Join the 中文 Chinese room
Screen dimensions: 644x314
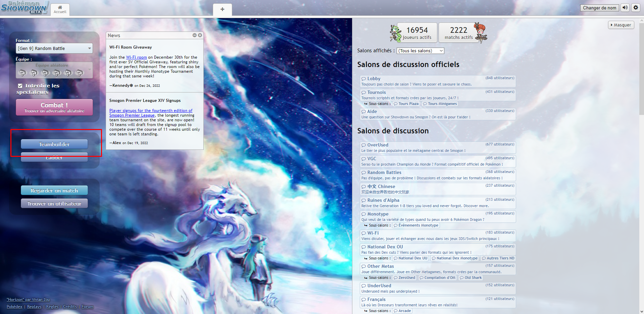(438, 189)
